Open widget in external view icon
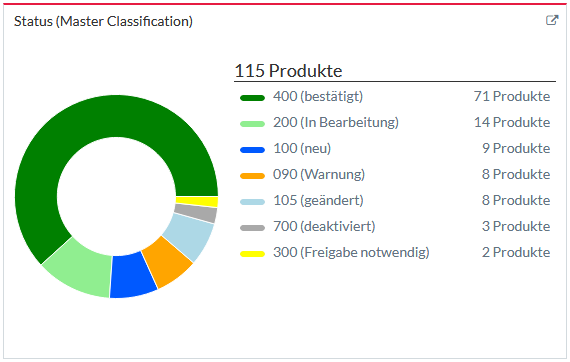 (x=552, y=20)
